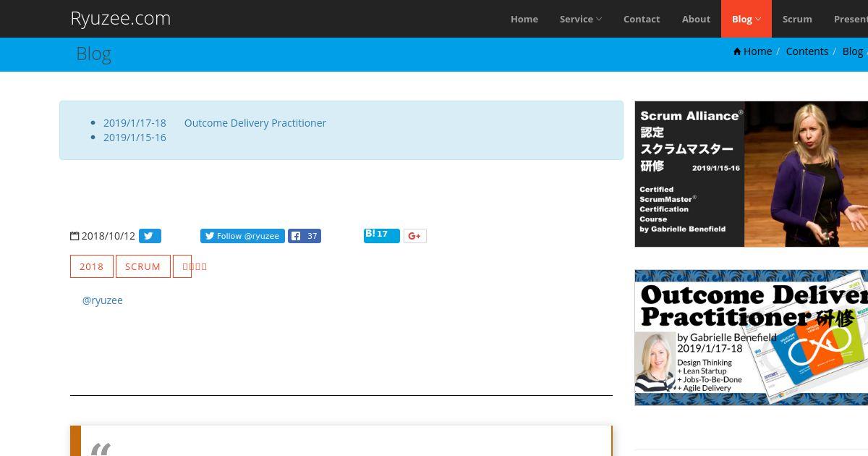Select the SCRUM tag

point(143,266)
